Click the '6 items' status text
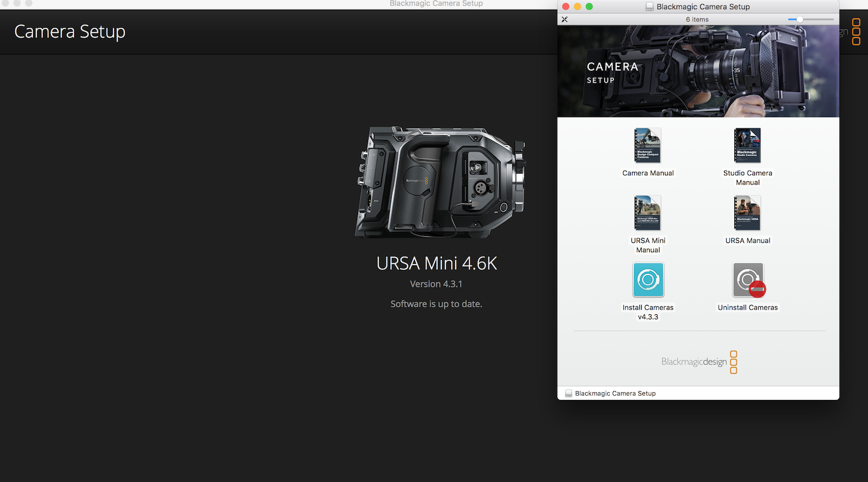Viewport: 868px width, 482px height. 697,20
